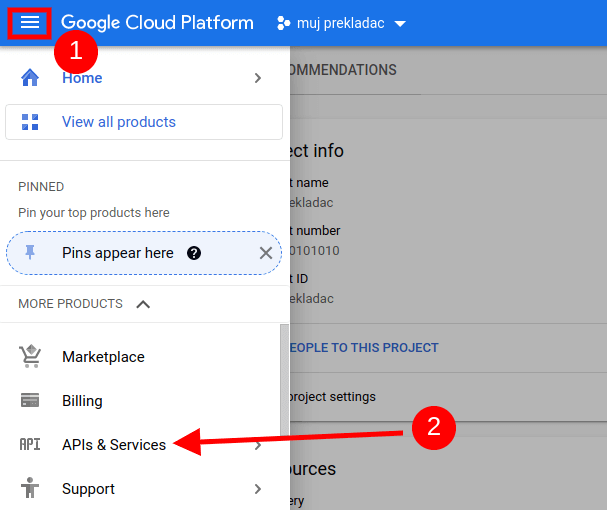The height and width of the screenshot is (510, 607).
Task: Click the Billing card icon
Action: pos(30,400)
